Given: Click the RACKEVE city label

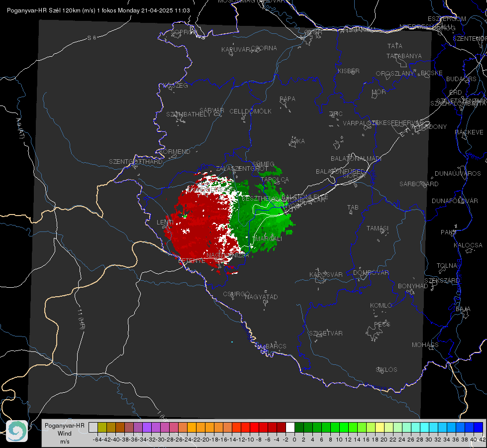Looking at the screenshot, I should point(469,132).
